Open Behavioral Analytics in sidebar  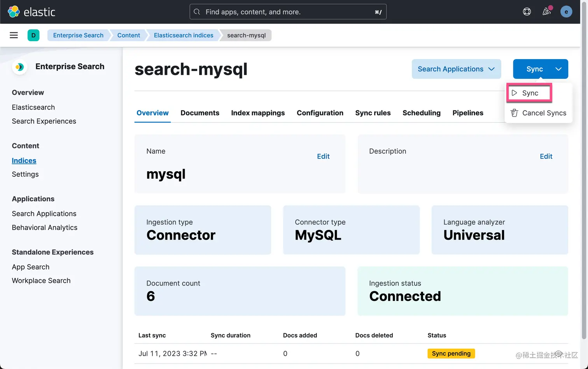coord(45,228)
